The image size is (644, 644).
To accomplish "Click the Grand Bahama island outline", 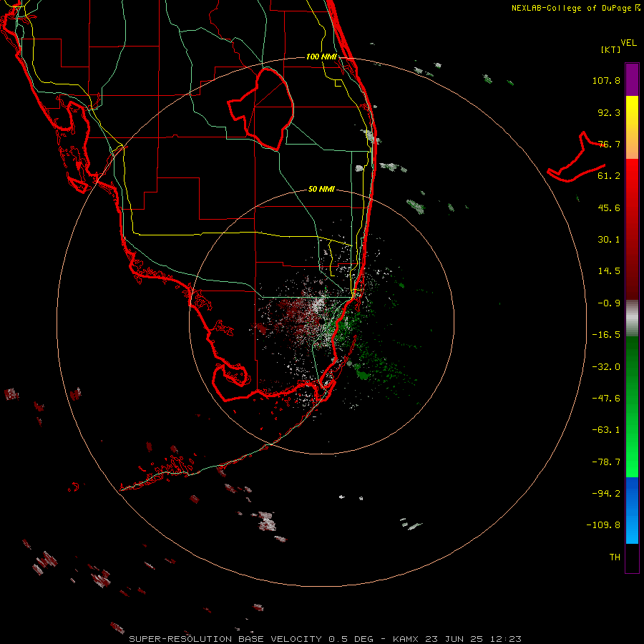I will click(577, 158).
